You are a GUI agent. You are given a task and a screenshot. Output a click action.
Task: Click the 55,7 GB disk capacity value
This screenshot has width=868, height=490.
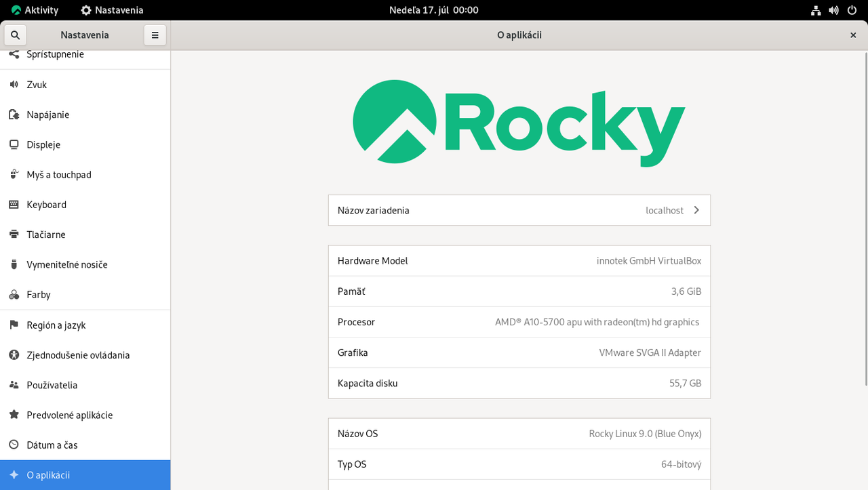click(x=686, y=383)
